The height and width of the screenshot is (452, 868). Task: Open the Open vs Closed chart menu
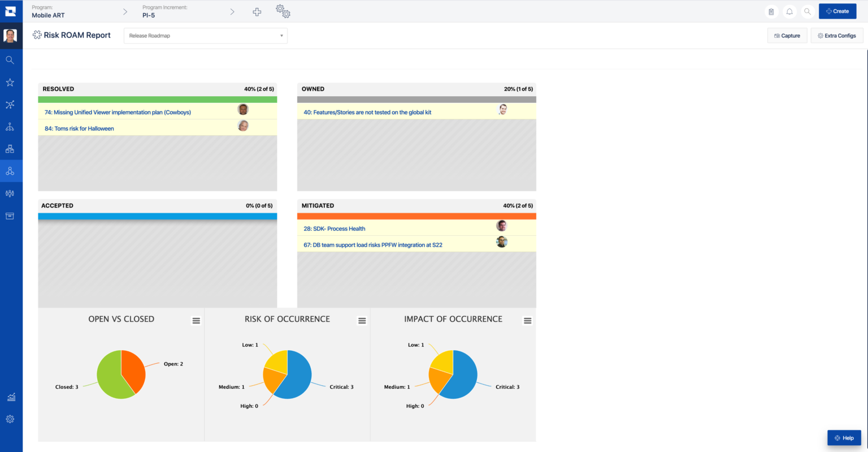coord(196,320)
